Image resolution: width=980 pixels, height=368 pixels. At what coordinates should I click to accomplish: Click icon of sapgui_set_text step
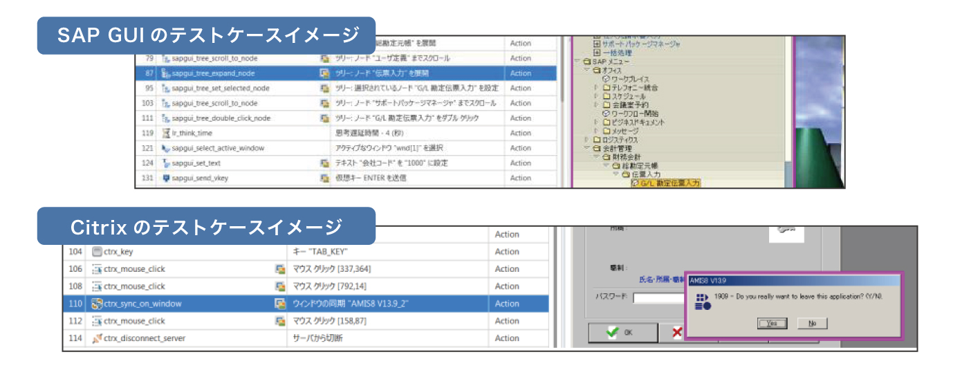[x=166, y=163]
